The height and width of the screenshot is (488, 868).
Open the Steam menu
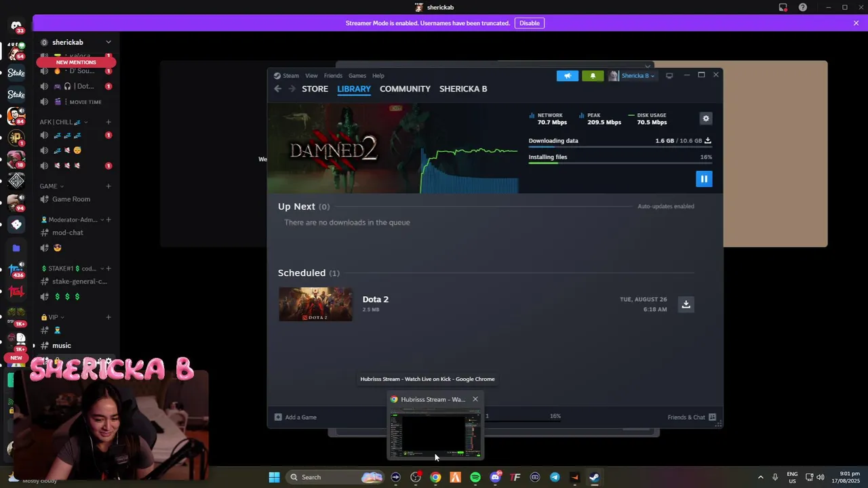tap(288, 76)
